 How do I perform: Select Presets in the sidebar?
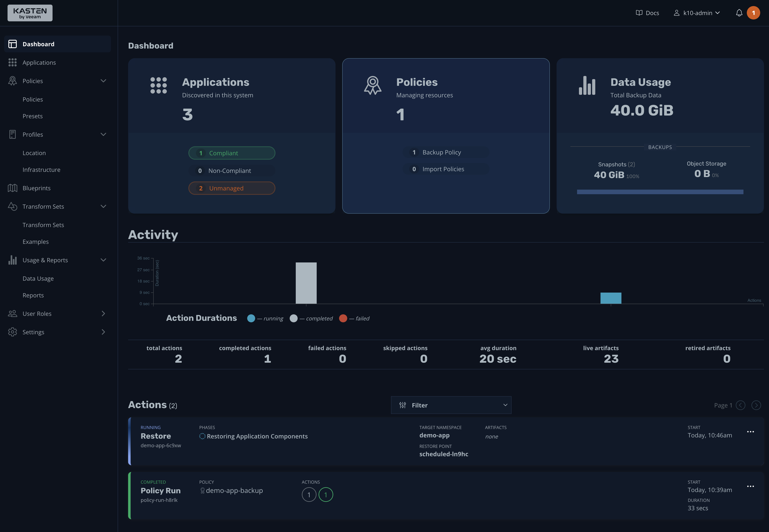point(33,116)
